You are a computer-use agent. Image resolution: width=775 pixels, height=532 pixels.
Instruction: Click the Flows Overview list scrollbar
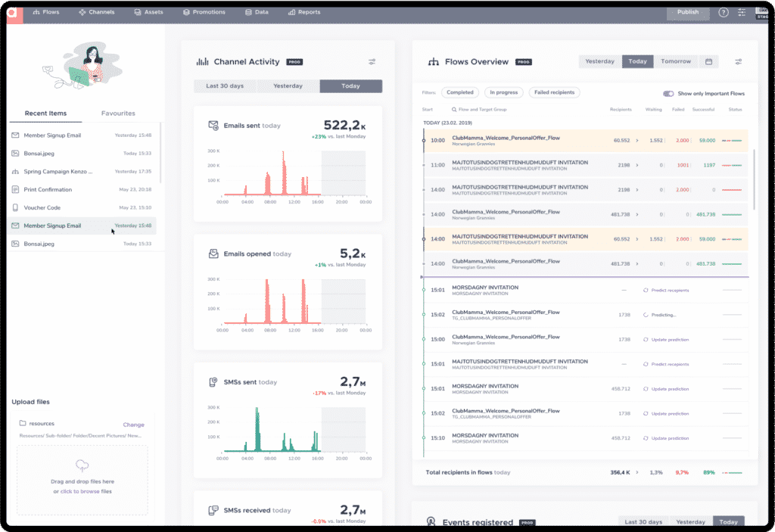754,179
